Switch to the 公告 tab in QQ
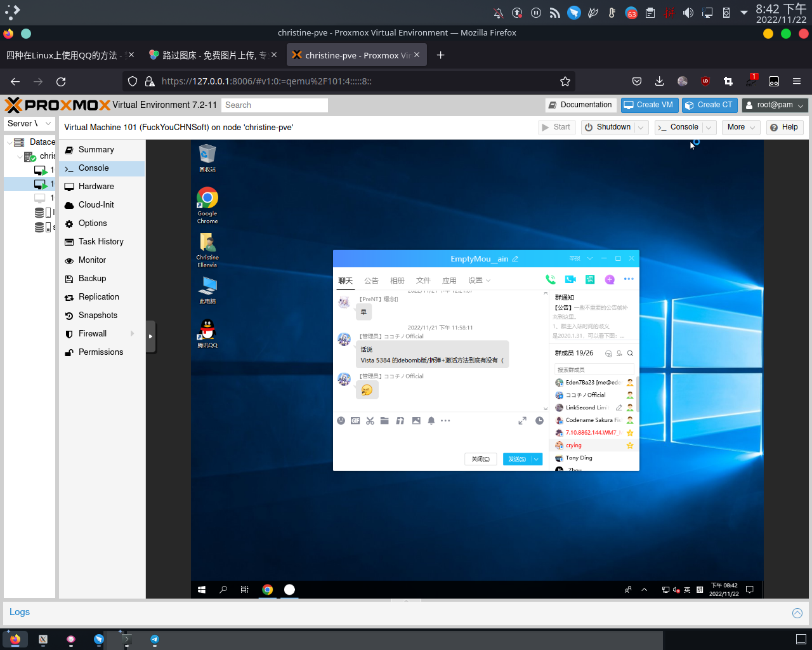 point(371,281)
